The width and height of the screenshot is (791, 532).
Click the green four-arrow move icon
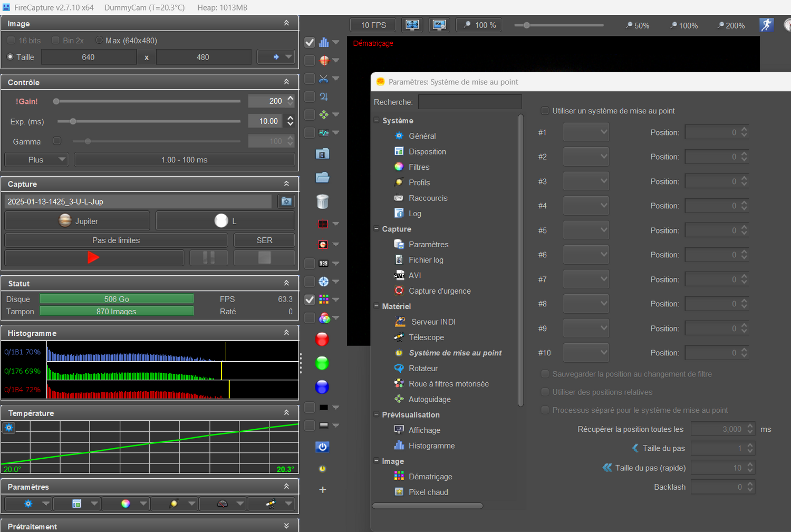pos(324,114)
